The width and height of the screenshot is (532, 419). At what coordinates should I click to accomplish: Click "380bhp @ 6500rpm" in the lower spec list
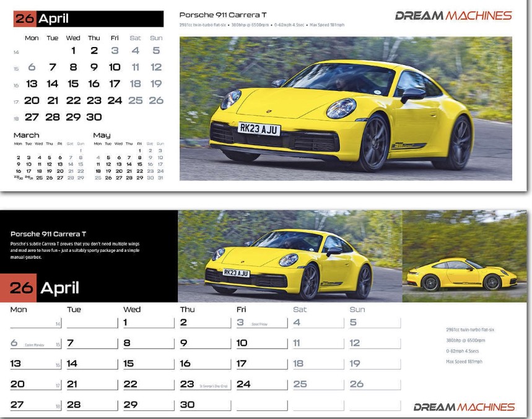tap(466, 340)
